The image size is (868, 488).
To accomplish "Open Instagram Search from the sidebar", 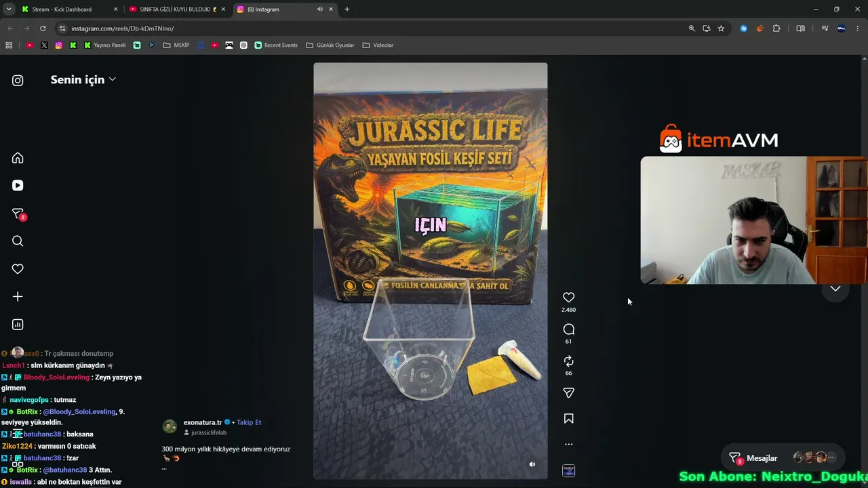I will [18, 241].
